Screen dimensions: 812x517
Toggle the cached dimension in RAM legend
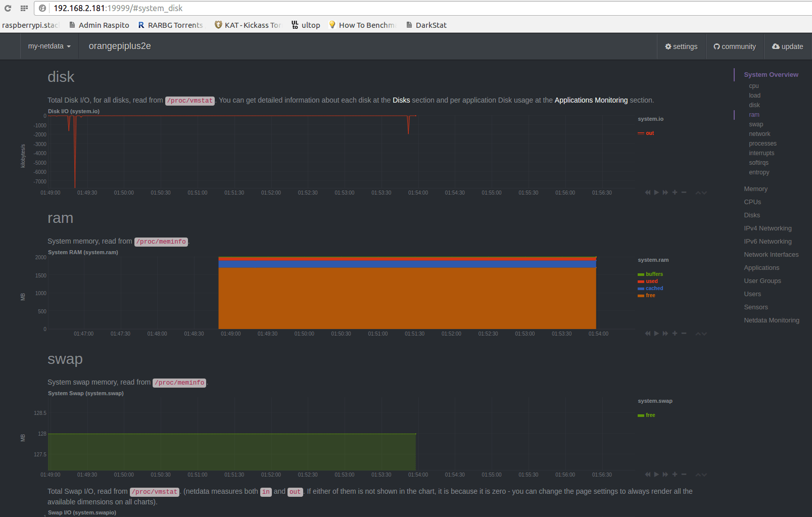click(x=654, y=288)
